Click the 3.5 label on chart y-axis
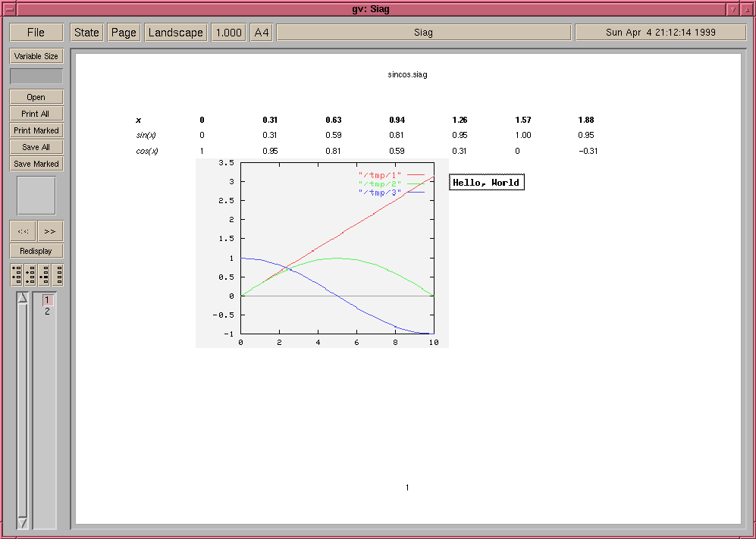This screenshot has width=756, height=539. [x=226, y=163]
